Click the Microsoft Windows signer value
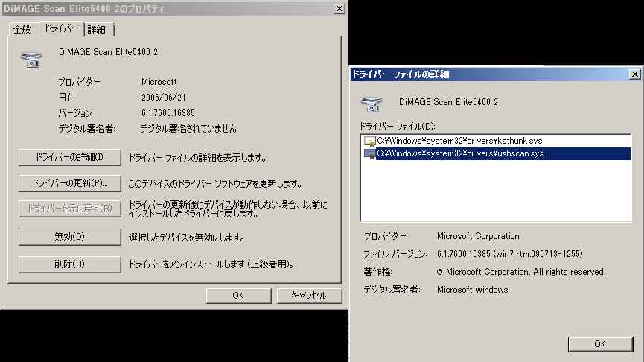This screenshot has height=362, width=644. coord(472,290)
